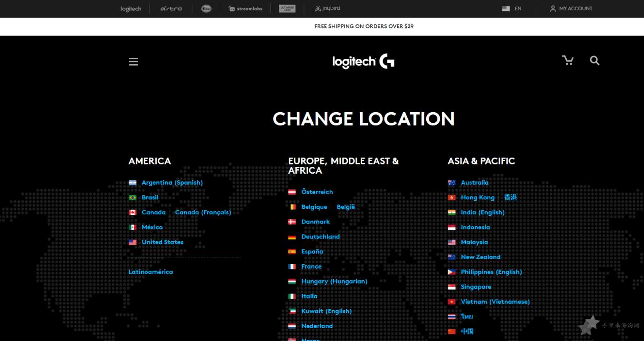This screenshot has width=644, height=341.
Task: Select Nederland location
Action: click(317, 326)
